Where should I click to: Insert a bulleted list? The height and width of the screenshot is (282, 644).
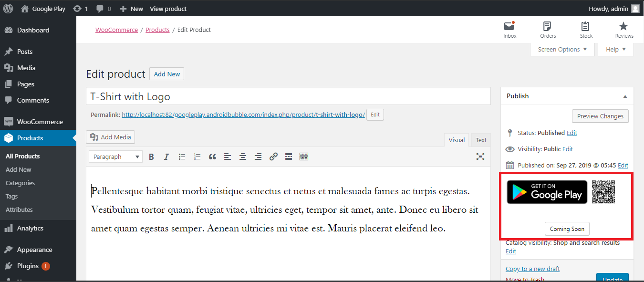[182, 157]
